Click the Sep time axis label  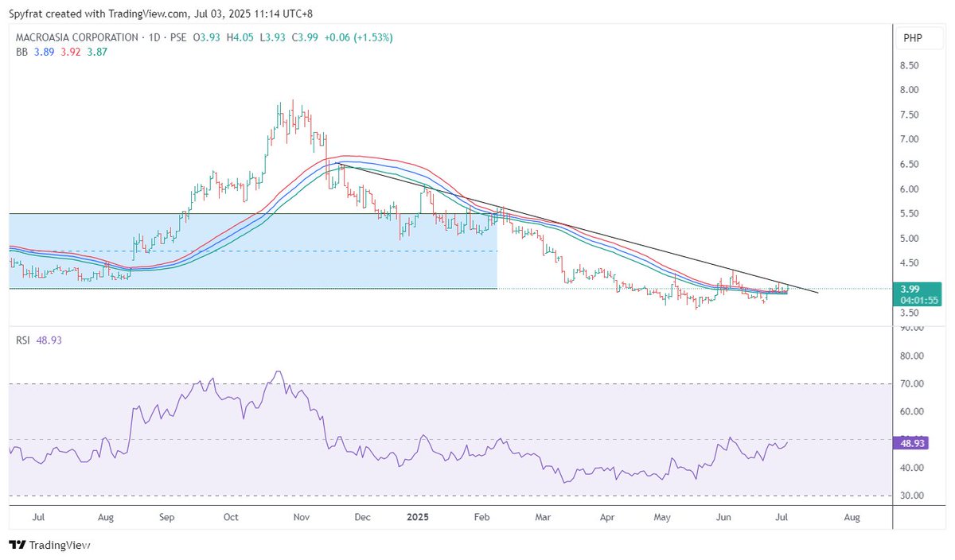click(x=166, y=517)
